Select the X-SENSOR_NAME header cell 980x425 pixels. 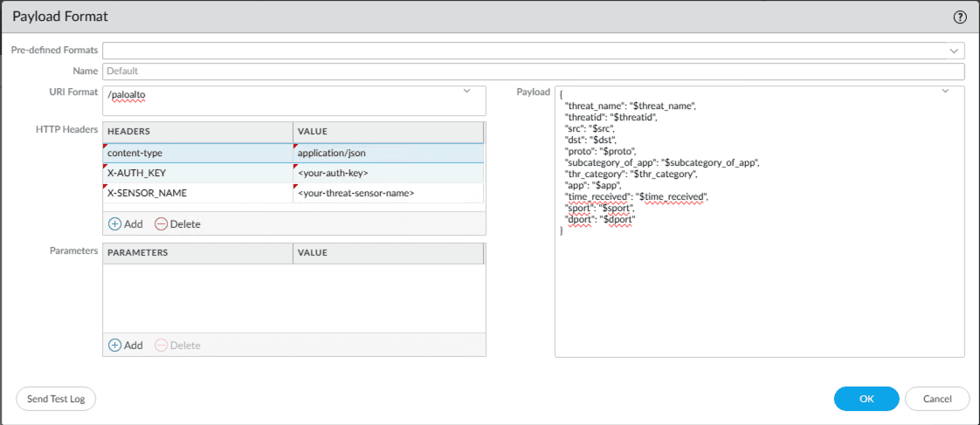(x=197, y=193)
